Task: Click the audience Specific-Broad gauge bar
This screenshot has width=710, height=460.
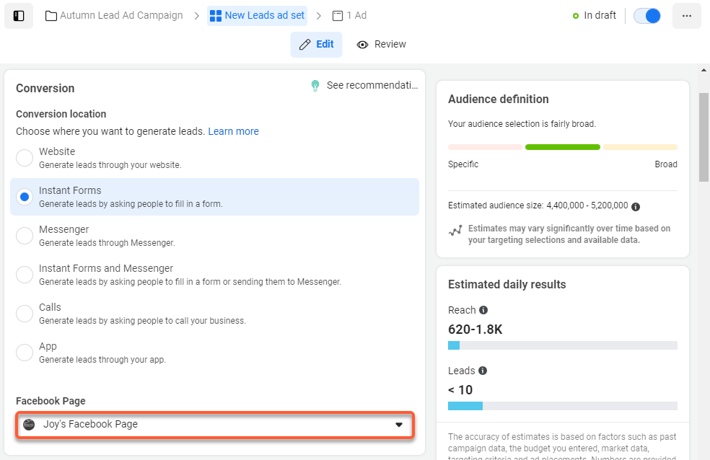Action: [562, 147]
